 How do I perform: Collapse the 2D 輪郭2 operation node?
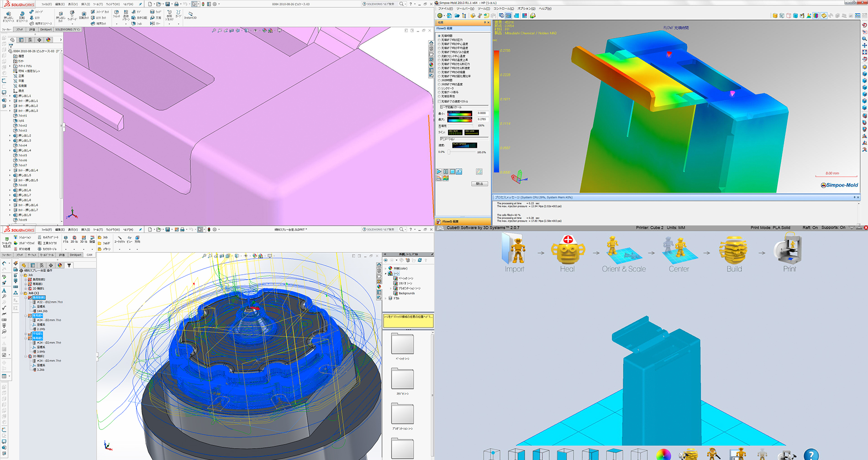[x=26, y=356]
